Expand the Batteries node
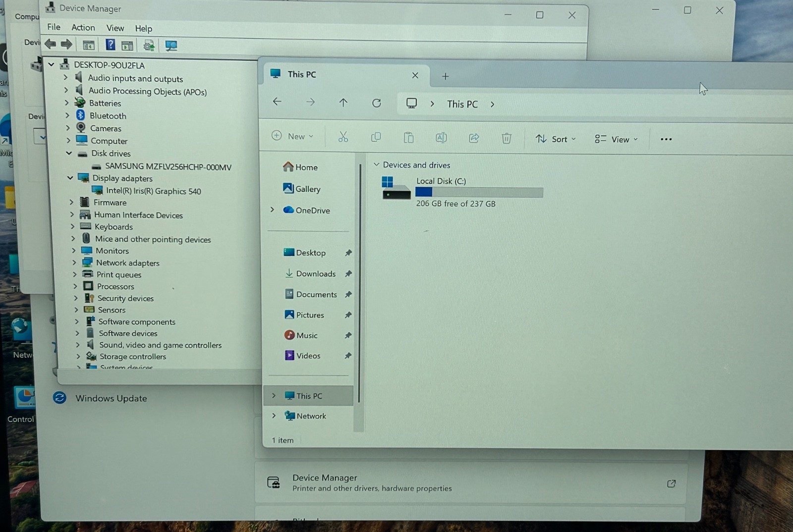Image resolution: width=793 pixels, height=532 pixels. [67, 103]
